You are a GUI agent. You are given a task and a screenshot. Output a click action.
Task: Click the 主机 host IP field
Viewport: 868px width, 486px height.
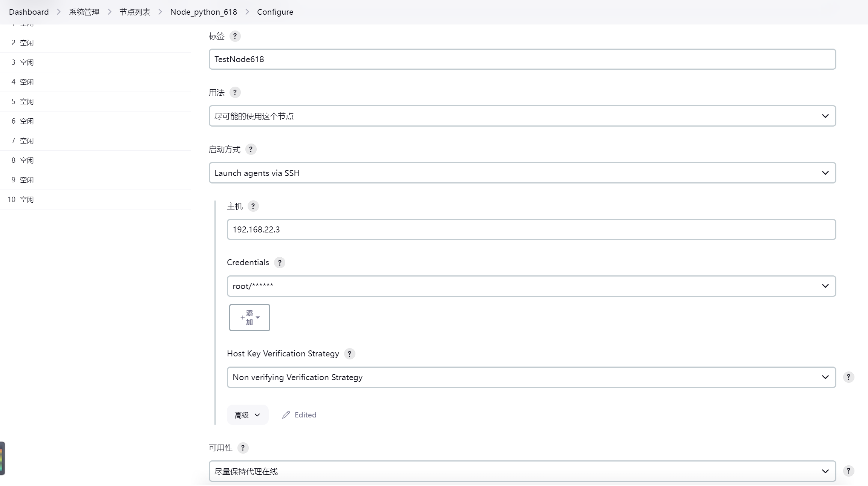tap(531, 229)
